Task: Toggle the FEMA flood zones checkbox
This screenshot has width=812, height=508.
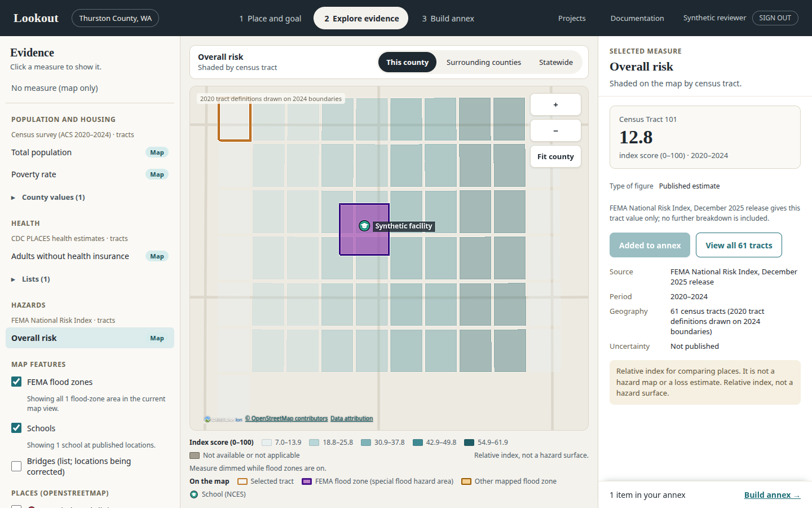Action: [16, 382]
